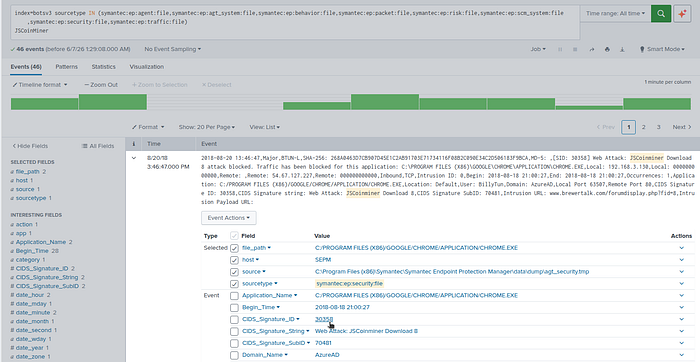Screen dimensions: 700x362
Task: Go to Next results page
Action: click(682, 127)
